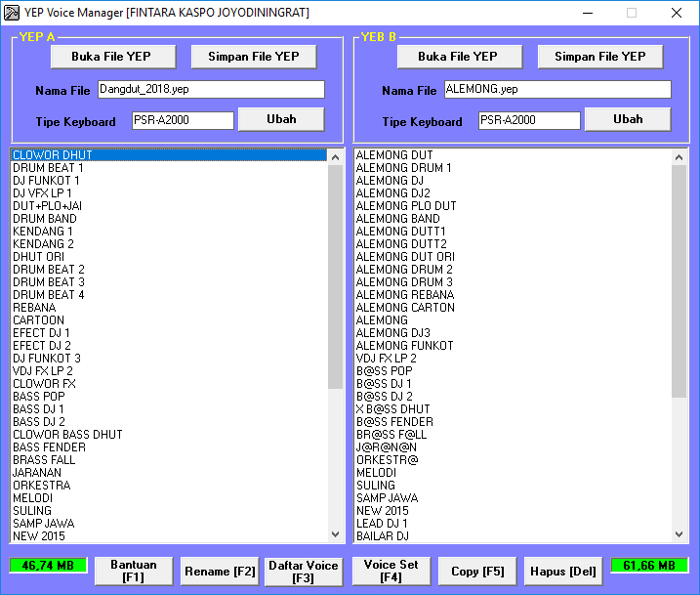The height and width of the screenshot is (595, 700).
Task: Select CARTOON voice
Action: tap(168, 319)
